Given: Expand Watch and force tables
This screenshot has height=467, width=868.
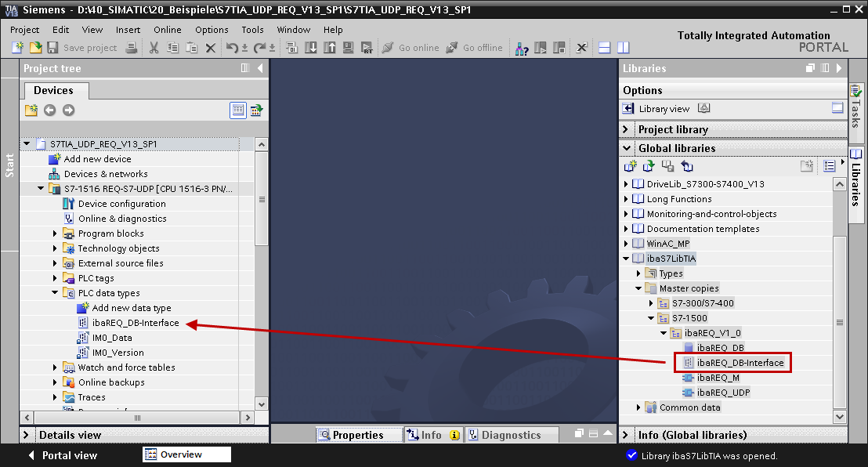Looking at the screenshot, I should tap(55, 367).
